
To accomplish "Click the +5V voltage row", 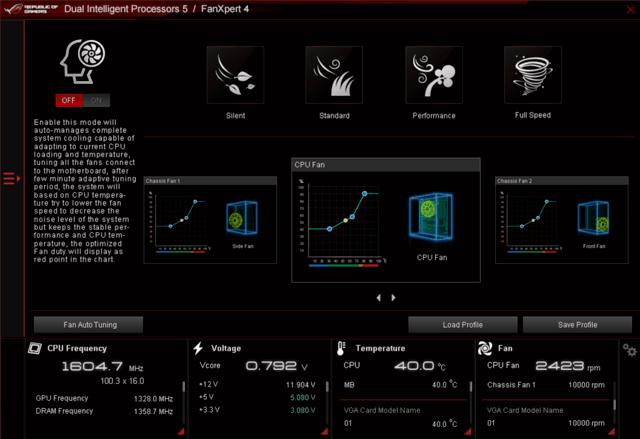I will pyautogui.click(x=257, y=397).
